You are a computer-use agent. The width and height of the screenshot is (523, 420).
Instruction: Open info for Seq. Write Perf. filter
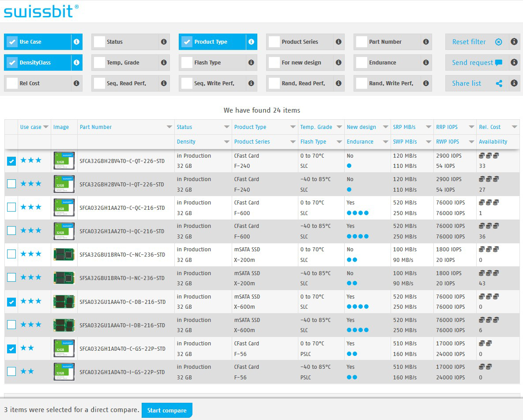(251, 83)
